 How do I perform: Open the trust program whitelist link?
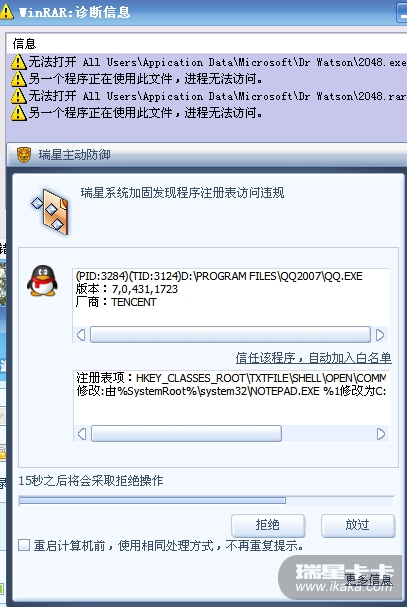(314, 358)
